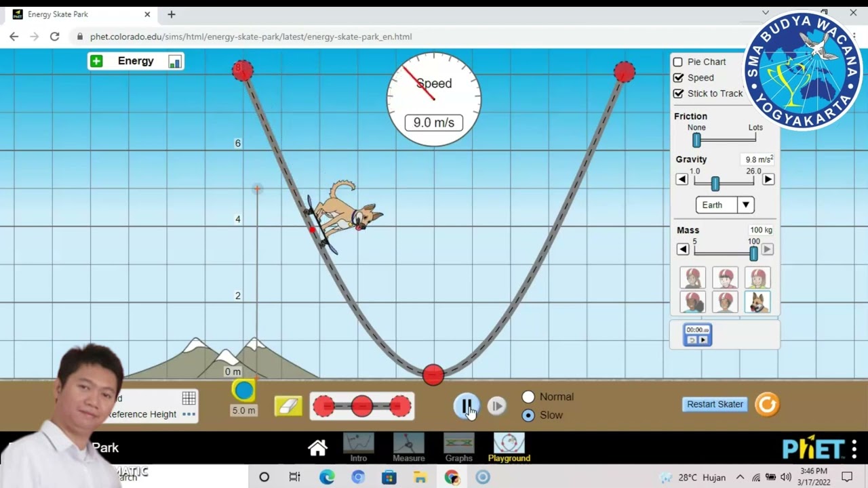Screen dimensions: 868x488
Task: Open Microsoft Store from taskbar
Action: (389, 477)
